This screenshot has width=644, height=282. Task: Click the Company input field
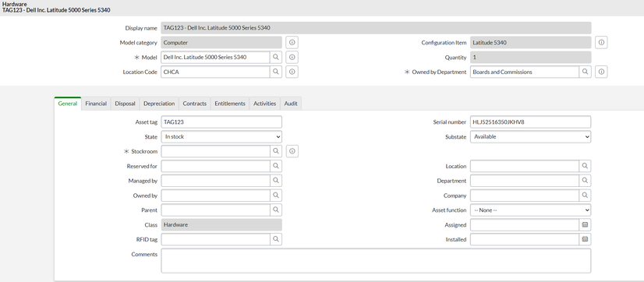click(525, 196)
